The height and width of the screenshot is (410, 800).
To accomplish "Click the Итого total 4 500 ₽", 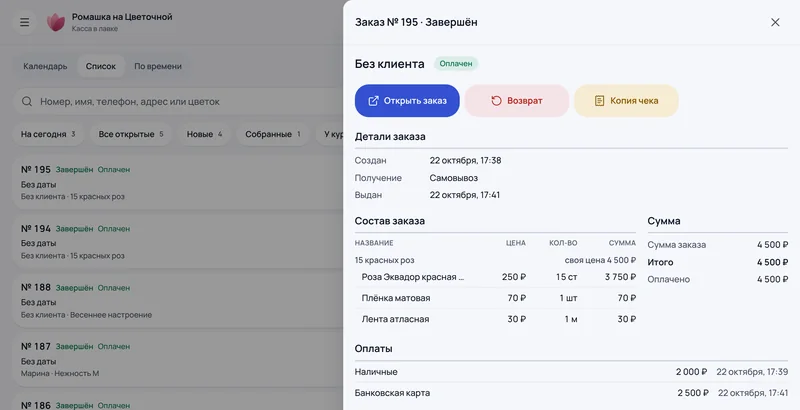I will (x=772, y=262).
